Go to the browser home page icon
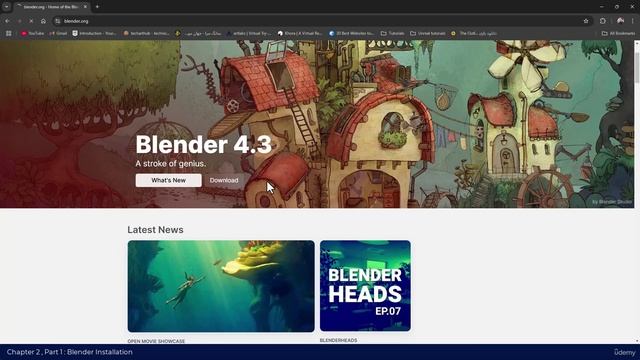 [x=43, y=21]
